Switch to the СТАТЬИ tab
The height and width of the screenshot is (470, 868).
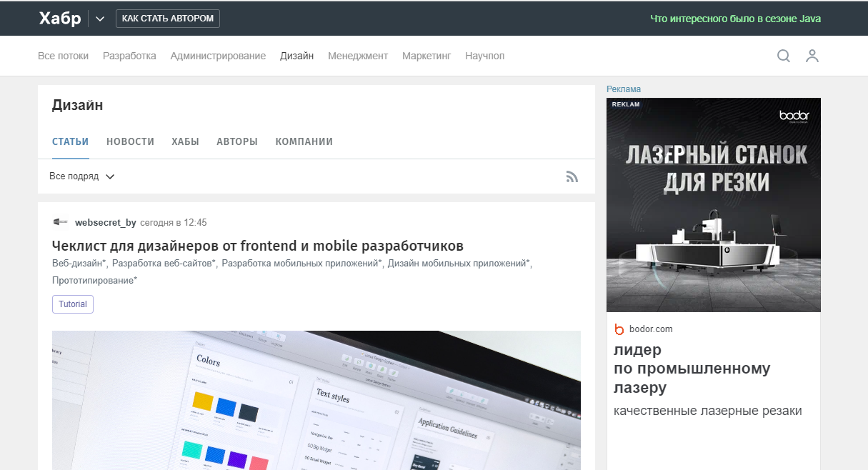71,141
